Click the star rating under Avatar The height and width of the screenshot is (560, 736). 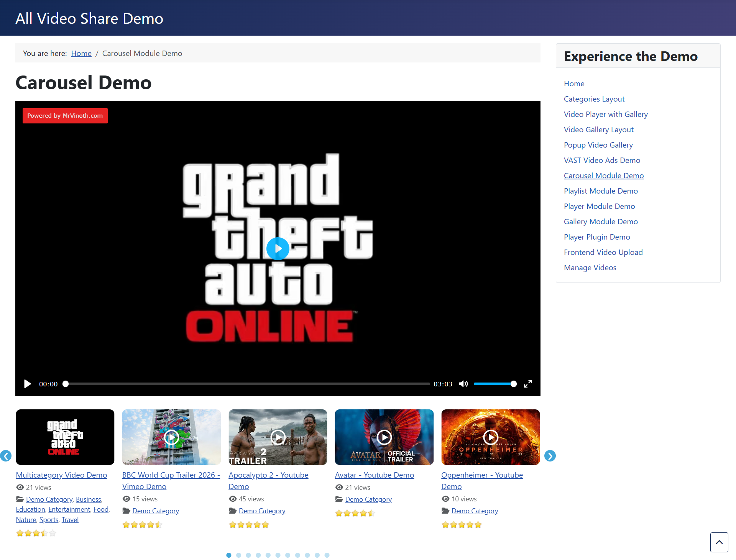pyautogui.click(x=355, y=513)
